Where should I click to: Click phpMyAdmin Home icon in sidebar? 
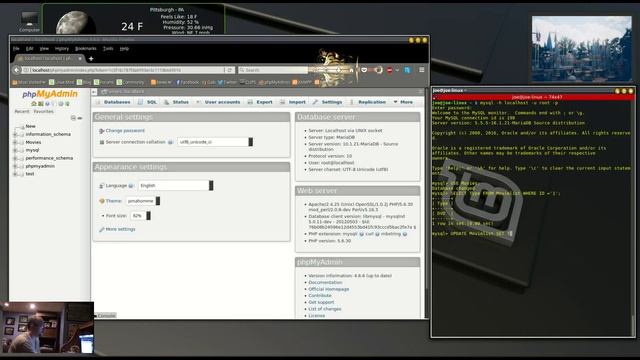34,104
